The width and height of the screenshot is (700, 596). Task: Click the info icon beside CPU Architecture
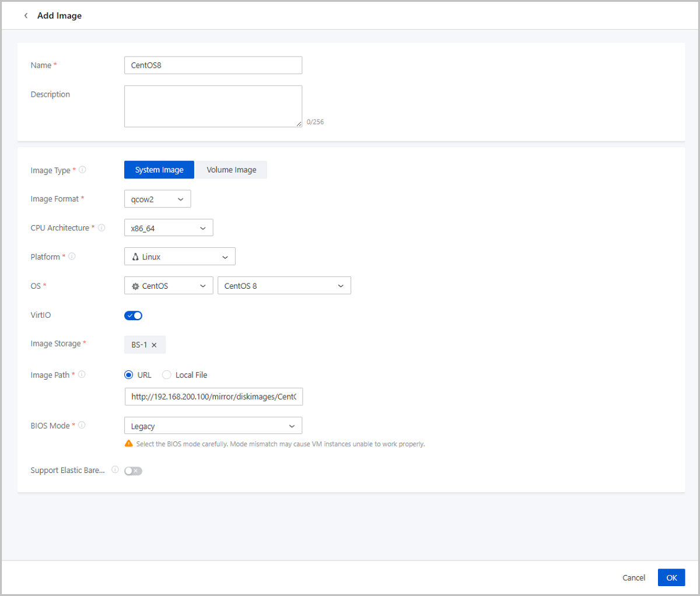click(101, 227)
